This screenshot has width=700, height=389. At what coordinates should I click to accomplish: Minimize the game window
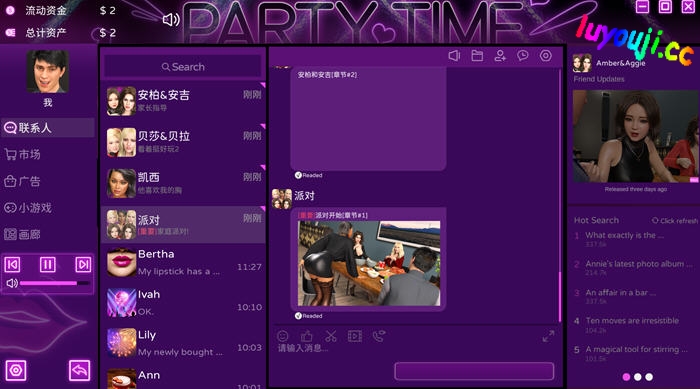coord(642,7)
